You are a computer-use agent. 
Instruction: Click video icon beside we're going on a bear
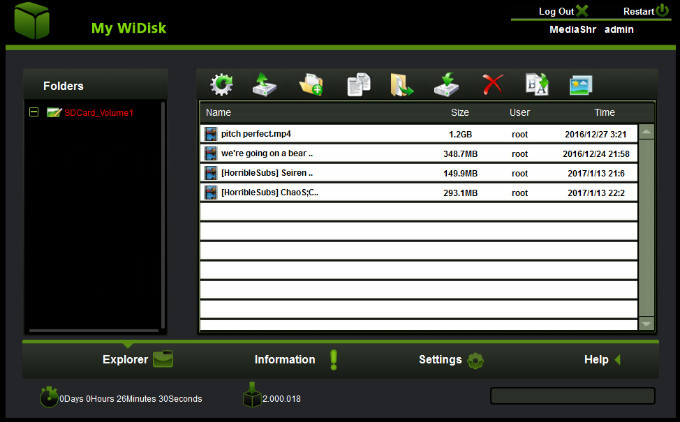coord(211,154)
